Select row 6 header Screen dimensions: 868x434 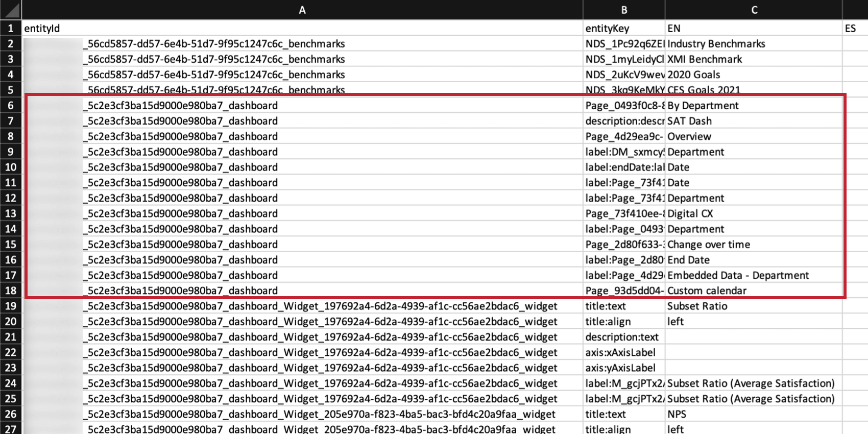tap(11, 105)
